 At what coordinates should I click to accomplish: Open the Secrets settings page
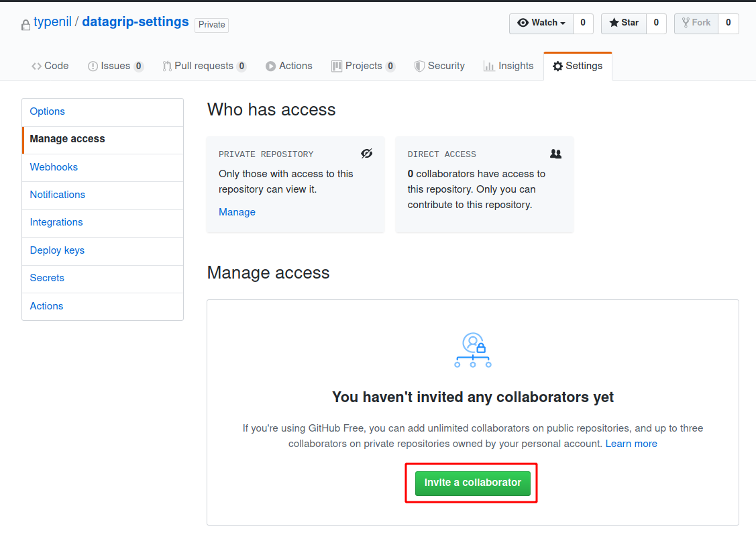click(47, 278)
